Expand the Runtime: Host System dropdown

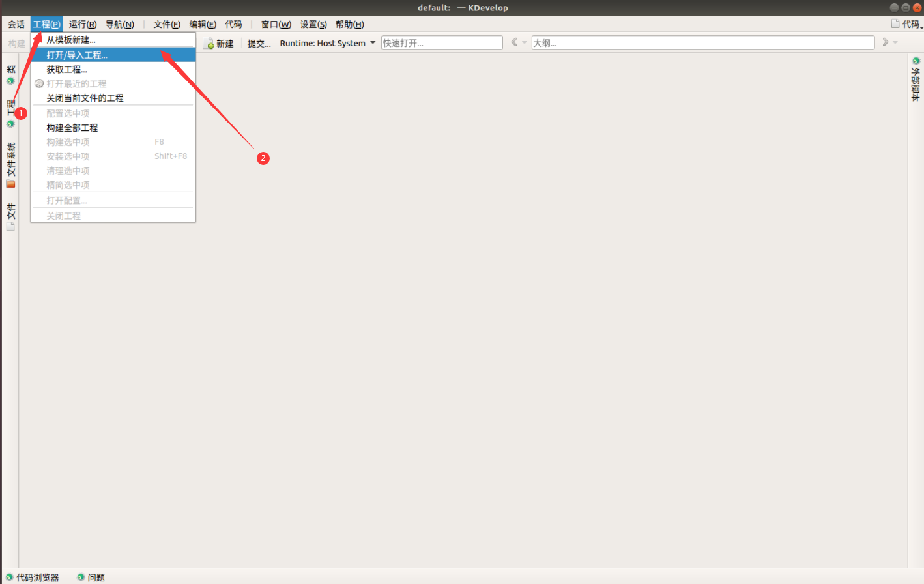[327, 43]
